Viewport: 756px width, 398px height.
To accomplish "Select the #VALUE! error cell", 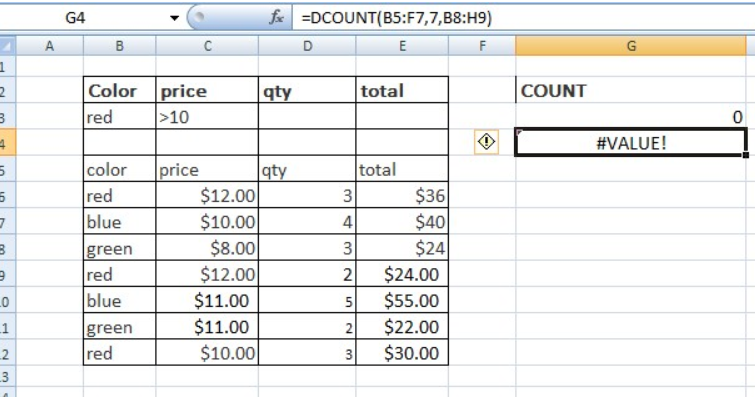I will pyautogui.click(x=631, y=142).
